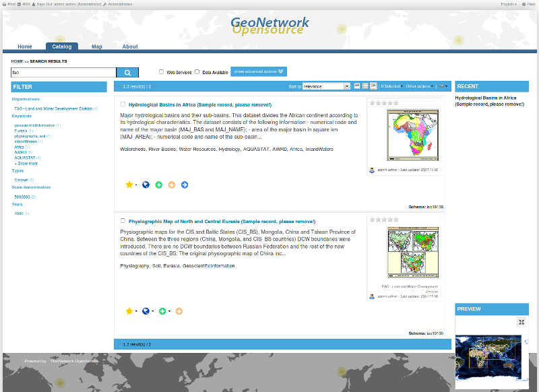
Task: Open the Map tab
Action: pyautogui.click(x=97, y=46)
